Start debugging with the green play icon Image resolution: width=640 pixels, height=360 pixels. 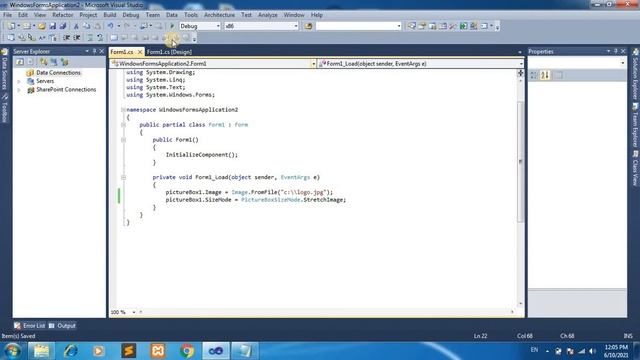tap(172, 26)
